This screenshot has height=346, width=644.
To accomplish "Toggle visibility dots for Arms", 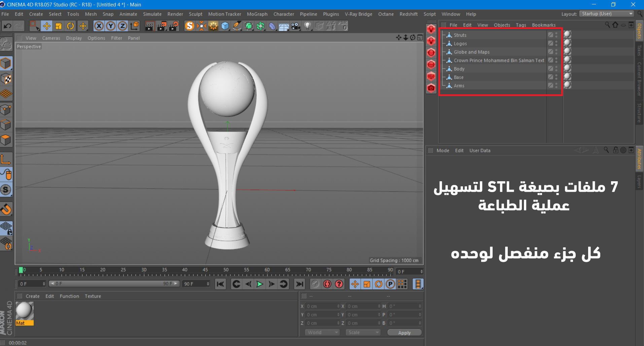I will click(x=556, y=86).
